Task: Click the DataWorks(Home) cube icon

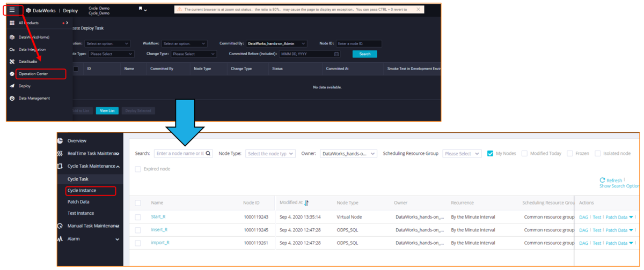Action: click(x=12, y=37)
